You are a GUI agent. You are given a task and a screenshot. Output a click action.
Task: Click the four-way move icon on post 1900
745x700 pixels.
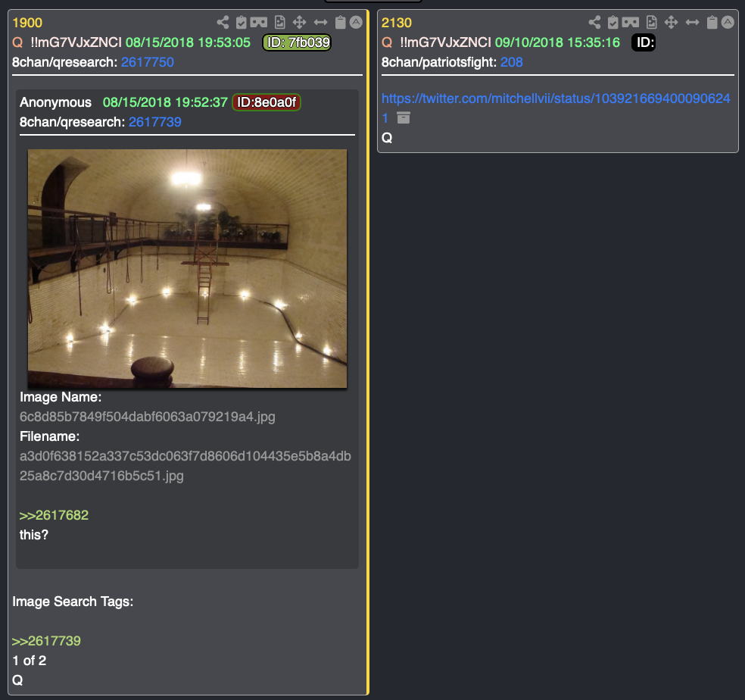click(299, 23)
